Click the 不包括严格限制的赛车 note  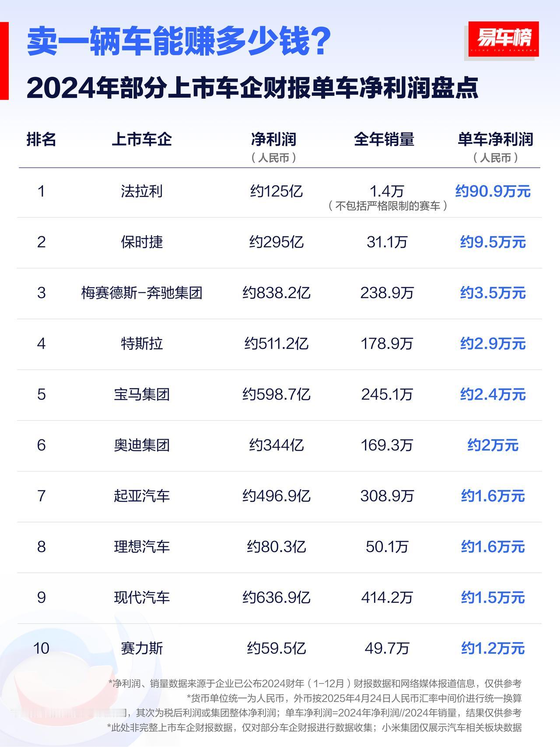coord(387,206)
